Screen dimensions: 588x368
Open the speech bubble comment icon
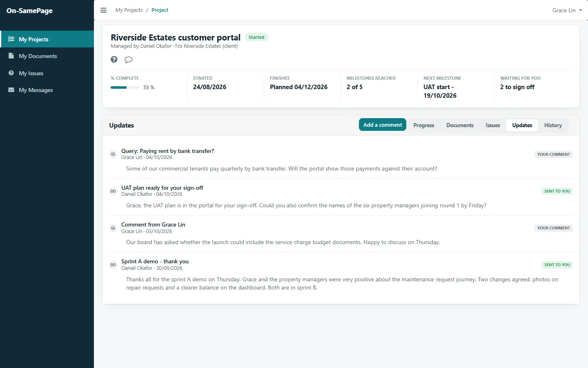129,60
